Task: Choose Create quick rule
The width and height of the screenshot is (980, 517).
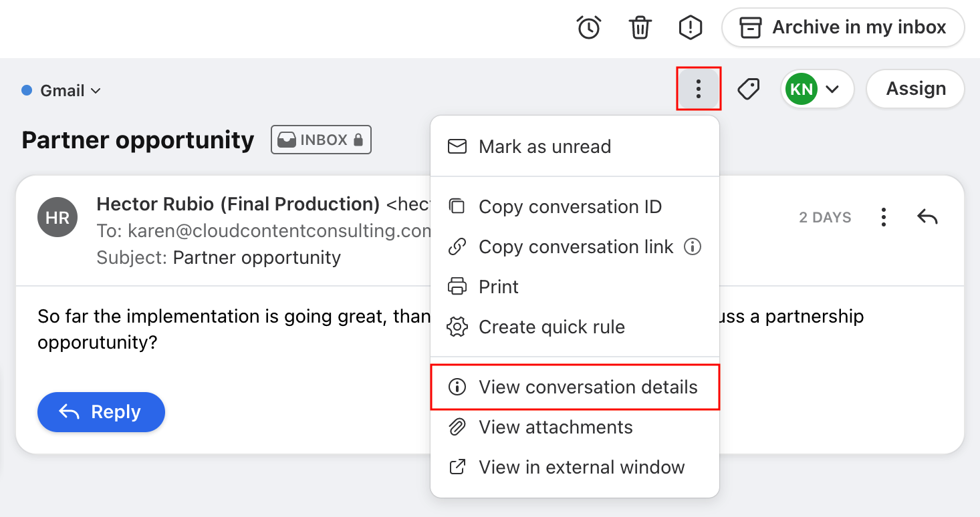Action: [552, 327]
